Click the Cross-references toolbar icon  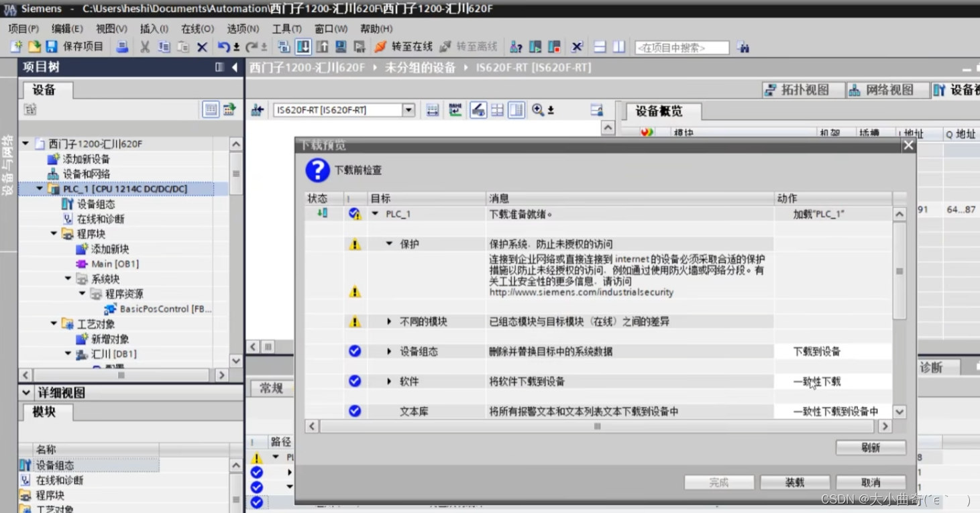577,47
